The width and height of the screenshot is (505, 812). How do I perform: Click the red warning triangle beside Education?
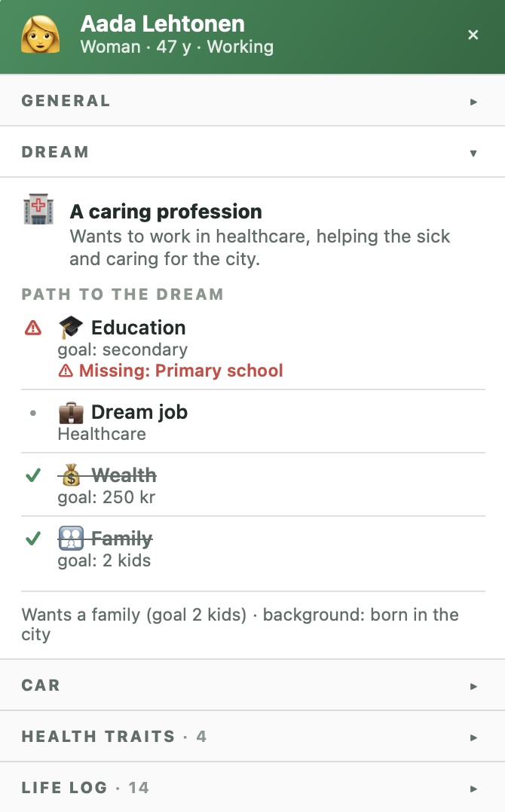click(33, 328)
